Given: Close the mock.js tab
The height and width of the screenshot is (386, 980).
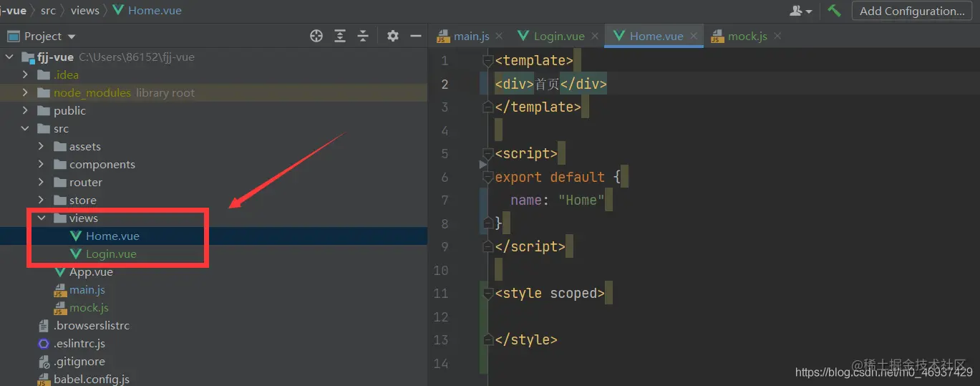Looking at the screenshot, I should (777, 36).
